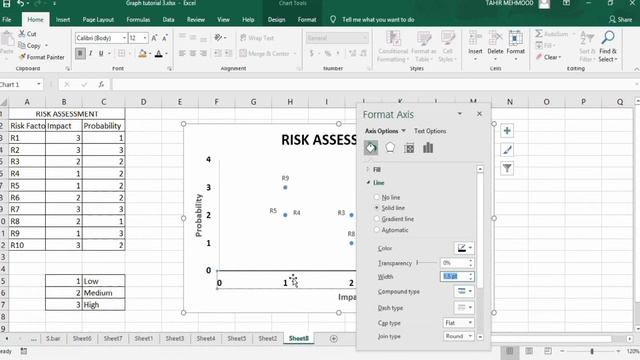Open the font size dropdown
Image resolution: width=640 pixels, height=360 pixels.
pyautogui.click(x=145, y=38)
